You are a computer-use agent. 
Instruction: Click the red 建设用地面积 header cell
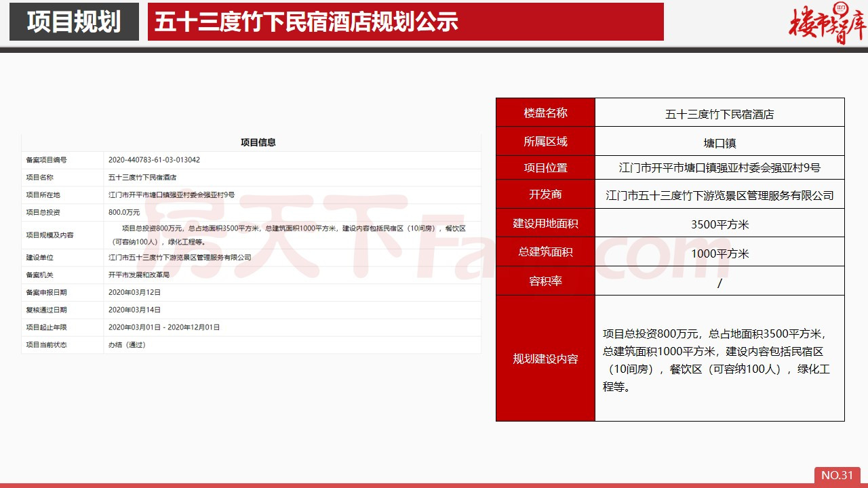pos(545,223)
